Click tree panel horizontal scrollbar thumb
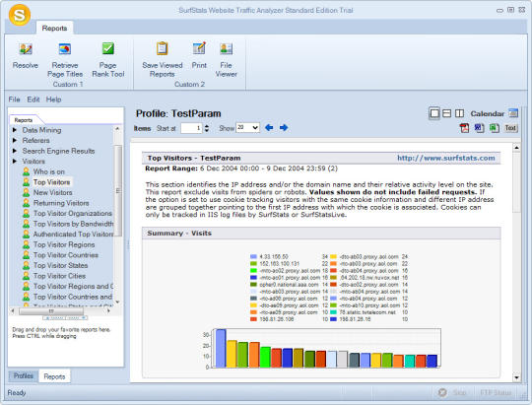 point(51,310)
